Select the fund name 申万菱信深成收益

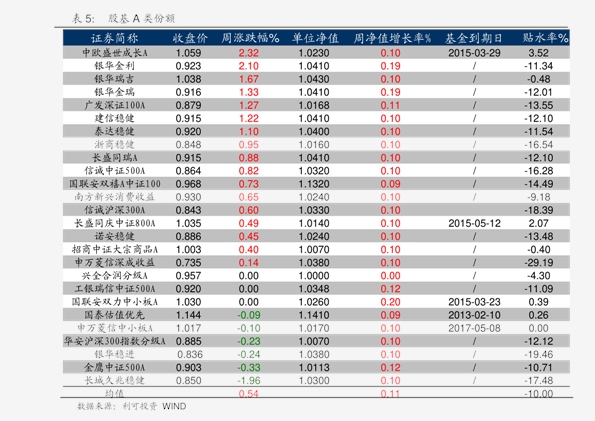pyautogui.click(x=114, y=262)
